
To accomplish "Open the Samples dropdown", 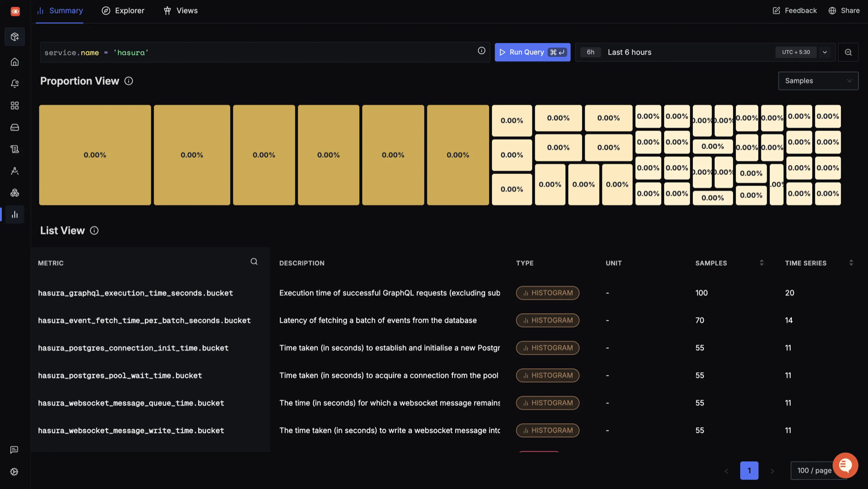I will point(818,81).
